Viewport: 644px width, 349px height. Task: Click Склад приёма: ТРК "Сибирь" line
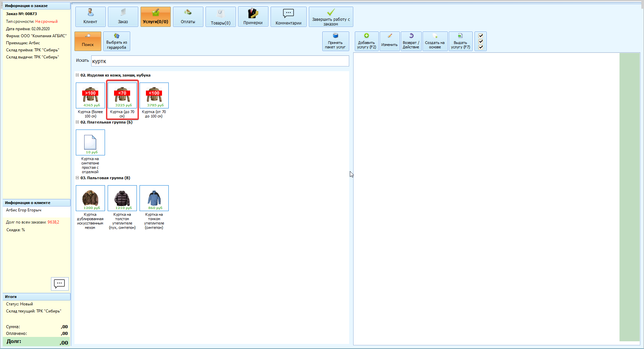coord(33,50)
